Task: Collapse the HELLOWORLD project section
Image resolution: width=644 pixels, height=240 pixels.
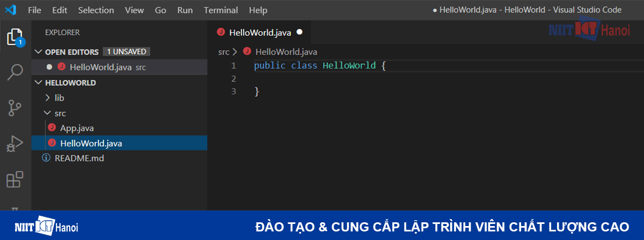Action: point(39,82)
